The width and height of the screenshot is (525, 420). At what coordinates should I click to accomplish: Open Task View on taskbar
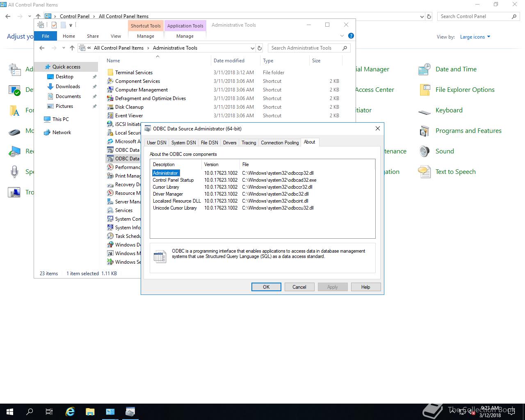pos(49,412)
